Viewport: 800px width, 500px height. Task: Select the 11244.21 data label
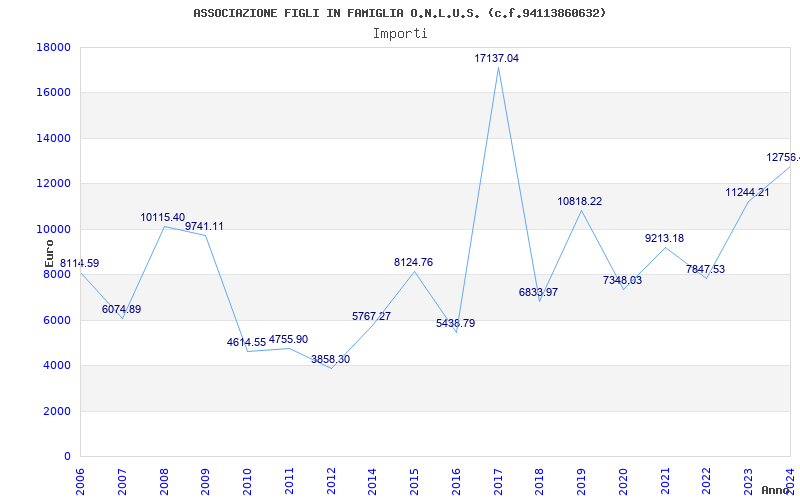pos(747,192)
